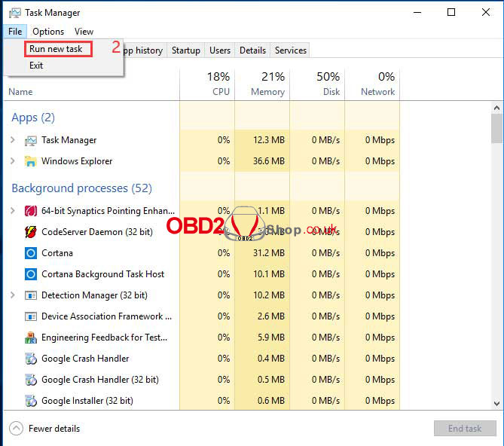The image size is (504, 446).
Task: Select Run new task menu entry
Action: (56, 49)
